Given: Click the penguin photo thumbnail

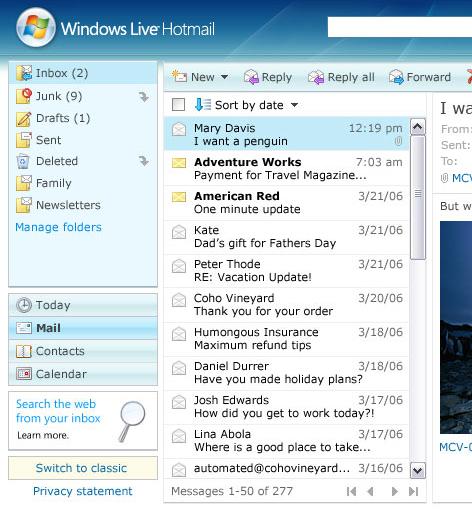Looking at the screenshot, I should pos(456,327).
